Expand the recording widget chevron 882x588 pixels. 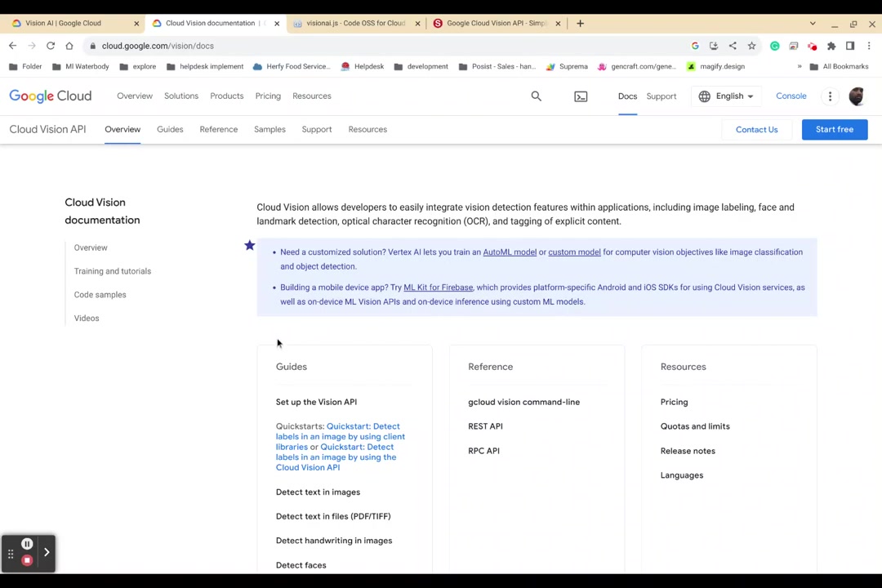[47, 553]
